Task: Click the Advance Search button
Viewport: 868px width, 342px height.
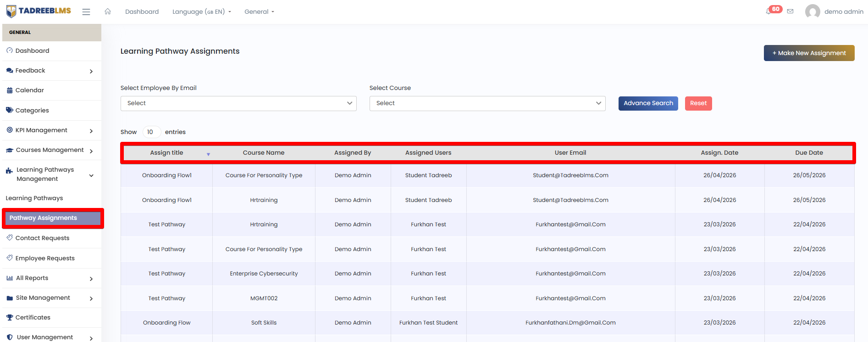Action: pos(648,103)
